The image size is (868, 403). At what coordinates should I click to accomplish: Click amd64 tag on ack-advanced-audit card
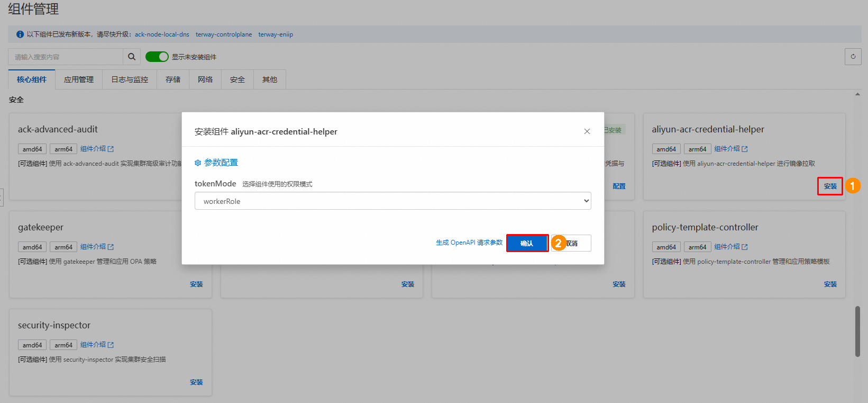[x=32, y=149]
